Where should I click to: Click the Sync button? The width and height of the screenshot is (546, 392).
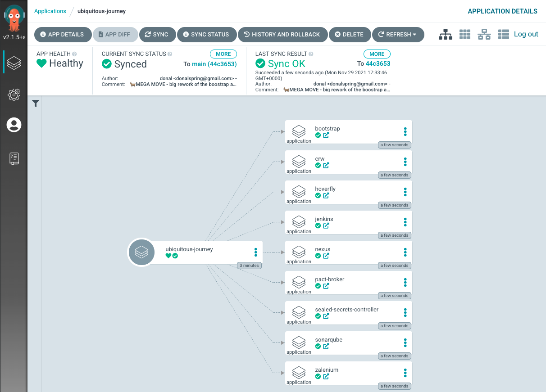(157, 34)
